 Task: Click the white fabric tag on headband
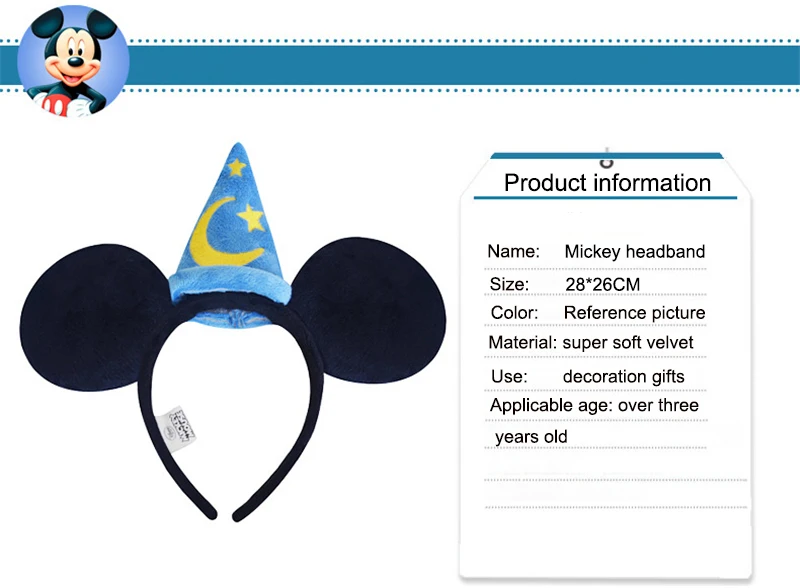(x=177, y=429)
